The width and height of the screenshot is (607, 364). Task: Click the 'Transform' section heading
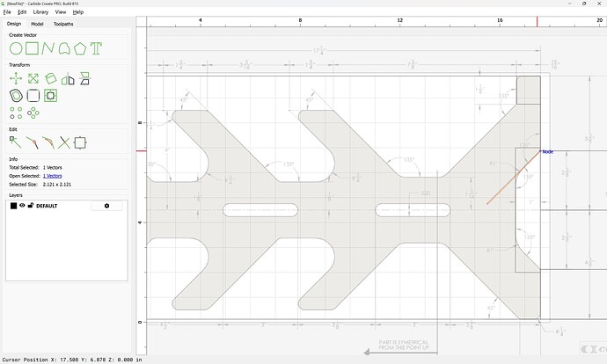coord(19,64)
